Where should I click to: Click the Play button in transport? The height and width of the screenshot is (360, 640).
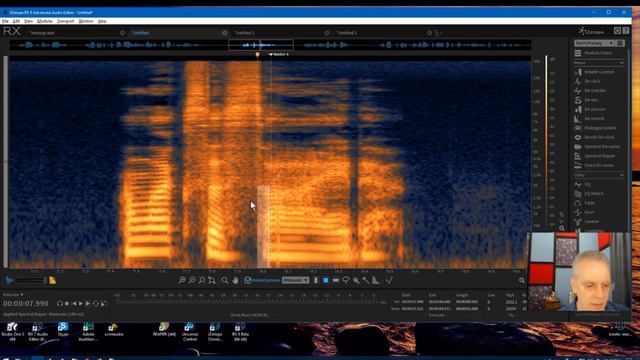coord(81,304)
